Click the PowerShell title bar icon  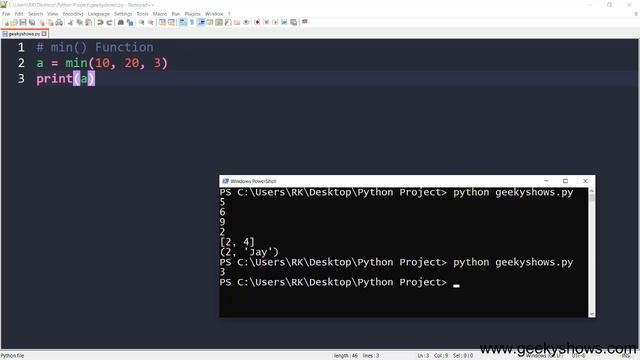225,181
